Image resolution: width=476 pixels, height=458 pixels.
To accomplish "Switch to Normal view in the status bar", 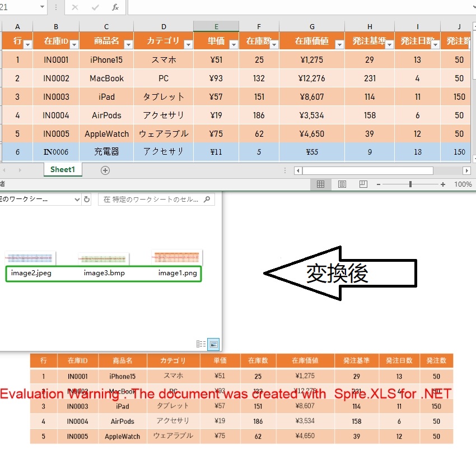I will tap(320, 184).
